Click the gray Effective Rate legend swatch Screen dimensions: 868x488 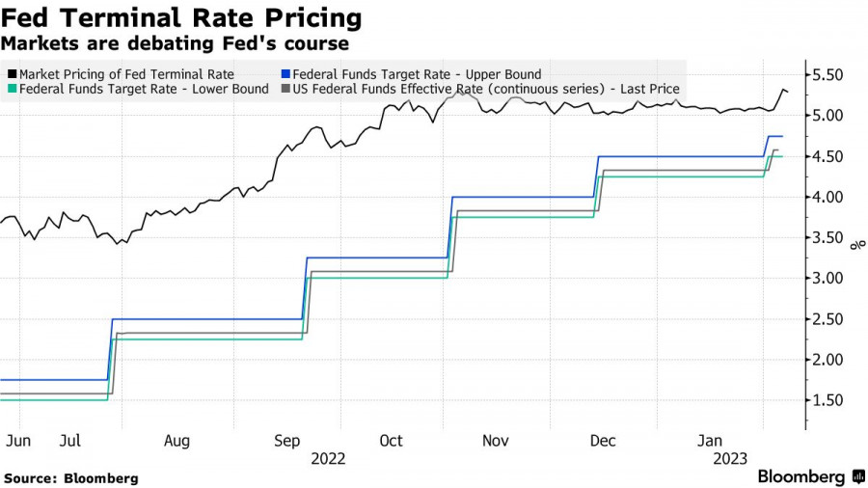point(285,89)
